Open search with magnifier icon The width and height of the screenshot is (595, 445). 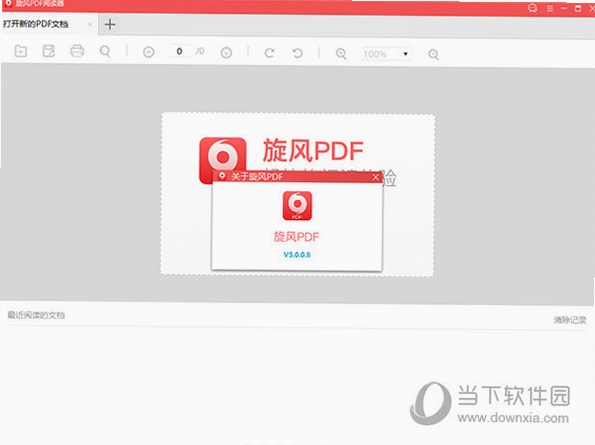click(x=105, y=52)
